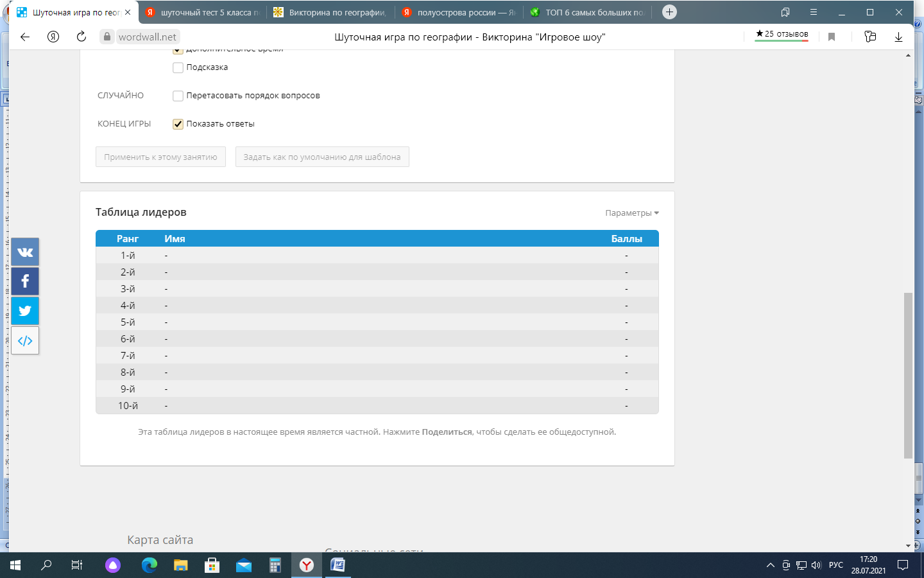Viewport: 924px width, 578px height.
Task: Open the notification center
Action: tap(903, 565)
